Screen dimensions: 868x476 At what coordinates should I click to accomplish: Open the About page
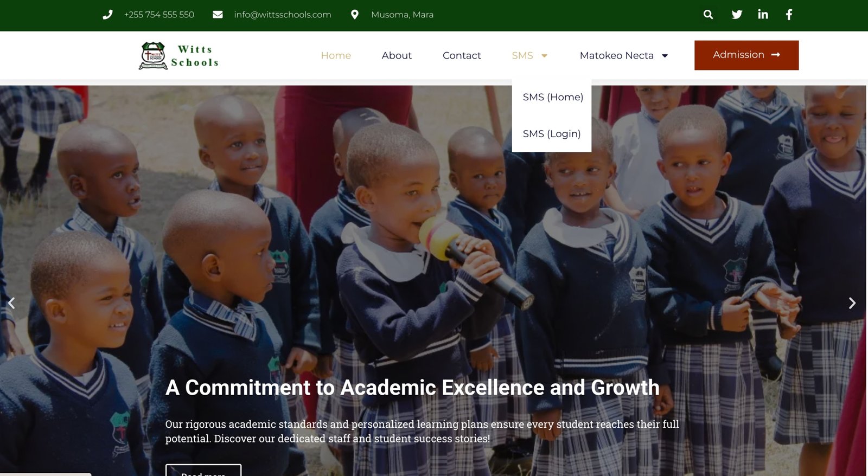(x=397, y=55)
